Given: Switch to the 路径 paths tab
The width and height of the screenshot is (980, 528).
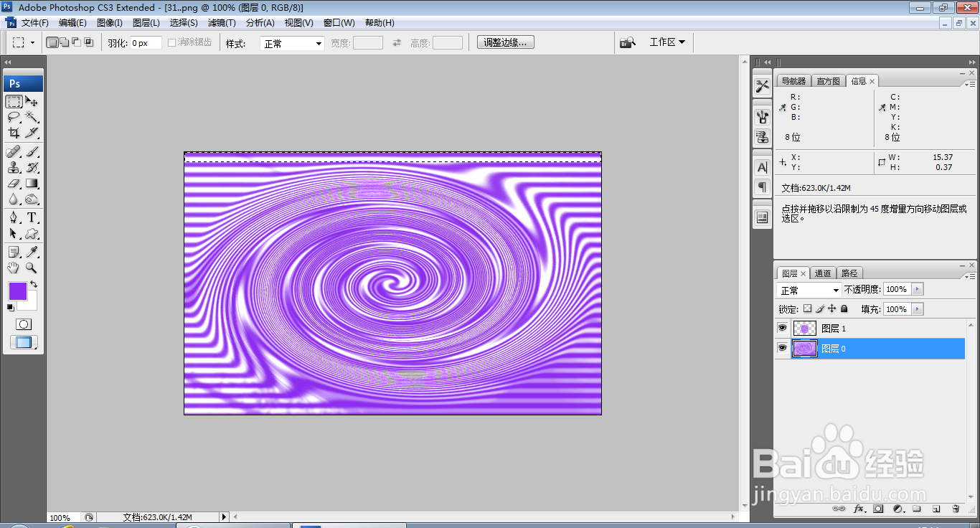Looking at the screenshot, I should tap(849, 273).
